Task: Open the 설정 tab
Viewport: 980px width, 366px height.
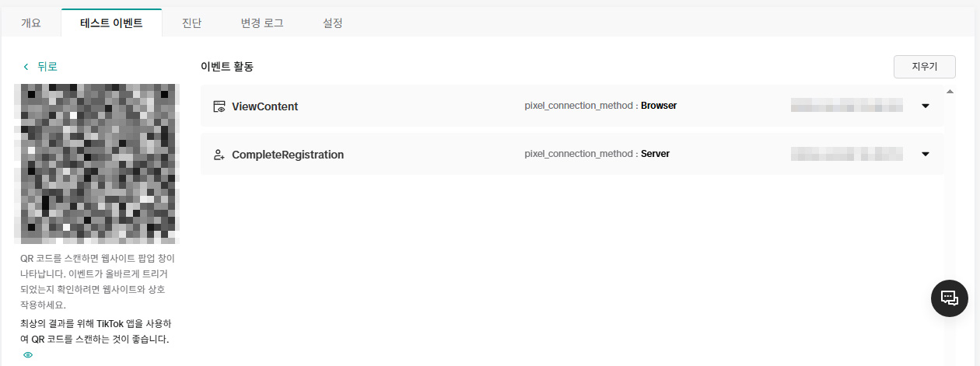Action: click(333, 23)
